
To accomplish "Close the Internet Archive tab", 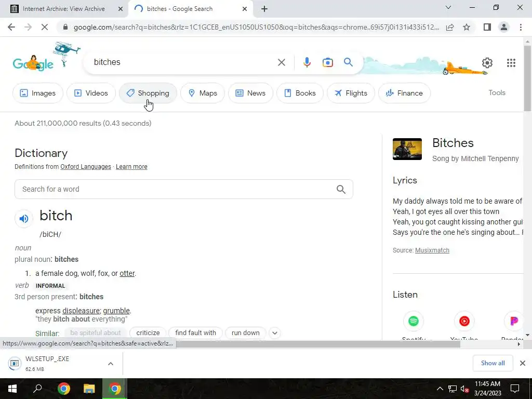I will click(x=120, y=9).
